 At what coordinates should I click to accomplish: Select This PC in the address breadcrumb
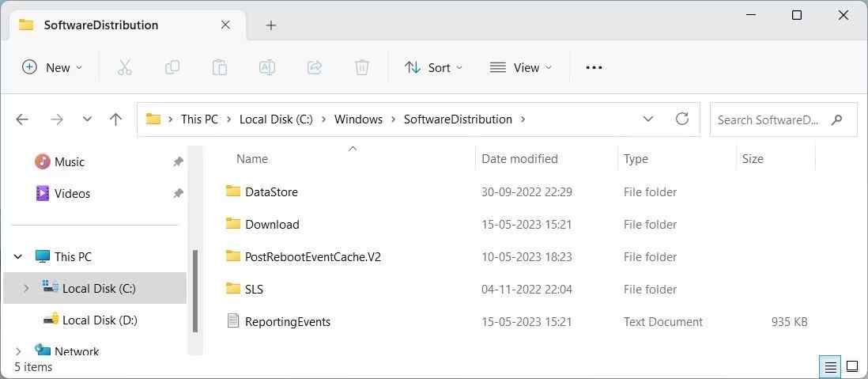(199, 119)
